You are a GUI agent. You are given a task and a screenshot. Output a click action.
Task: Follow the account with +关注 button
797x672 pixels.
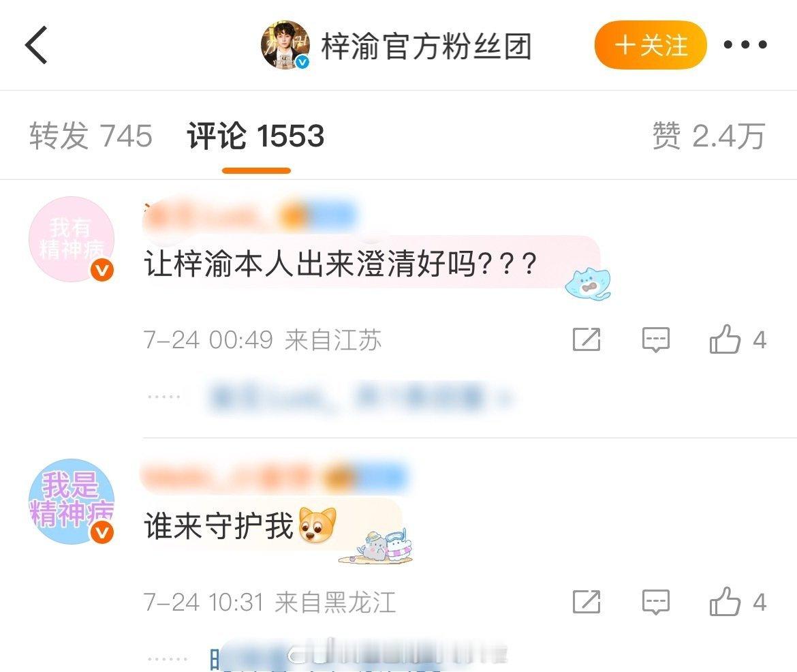651,45
